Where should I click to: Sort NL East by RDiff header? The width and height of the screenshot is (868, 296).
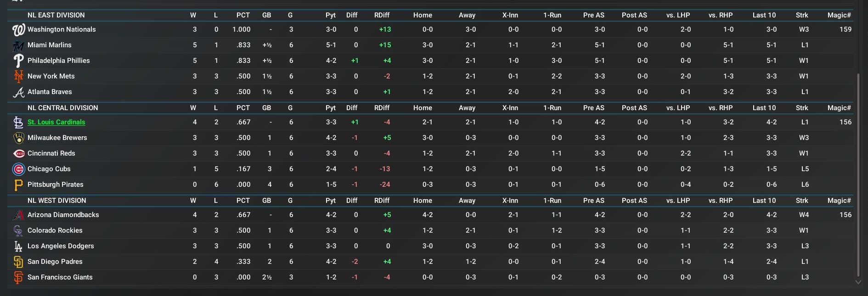pyautogui.click(x=382, y=15)
